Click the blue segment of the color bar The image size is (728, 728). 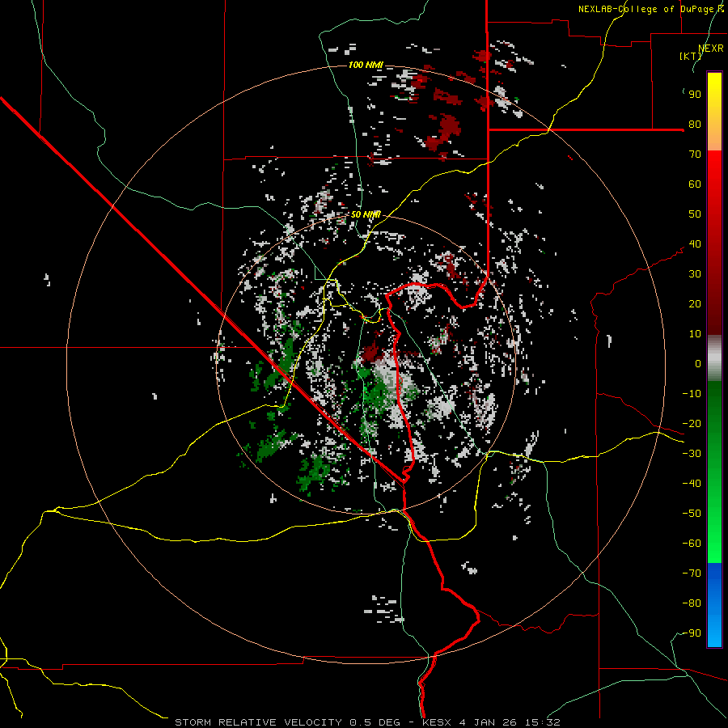(x=714, y=604)
